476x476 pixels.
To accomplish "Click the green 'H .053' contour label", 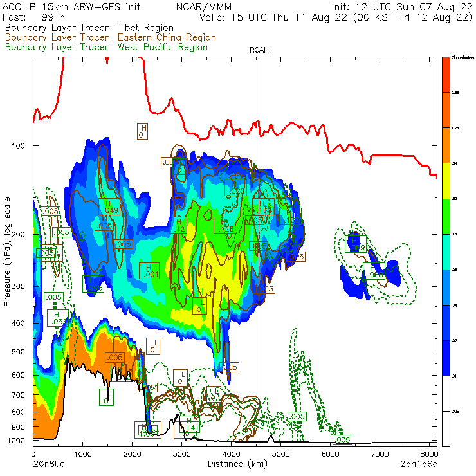I will click(x=58, y=318).
